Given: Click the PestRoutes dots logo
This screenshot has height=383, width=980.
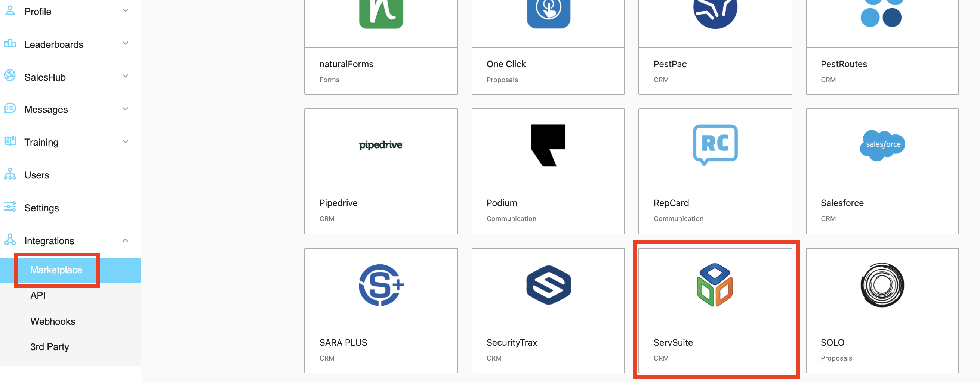Looking at the screenshot, I should 881,14.
